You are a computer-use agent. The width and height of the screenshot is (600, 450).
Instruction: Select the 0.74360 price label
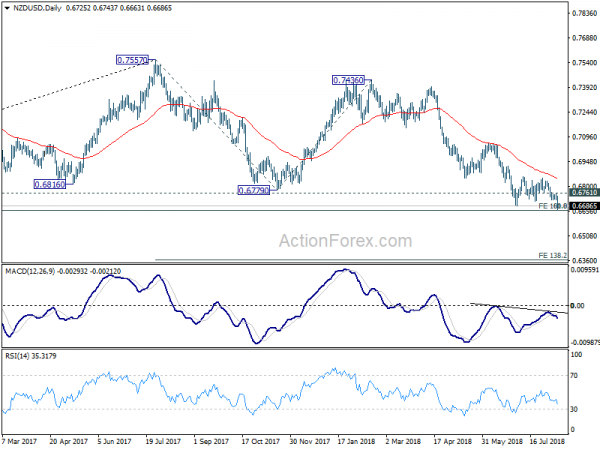(x=348, y=80)
